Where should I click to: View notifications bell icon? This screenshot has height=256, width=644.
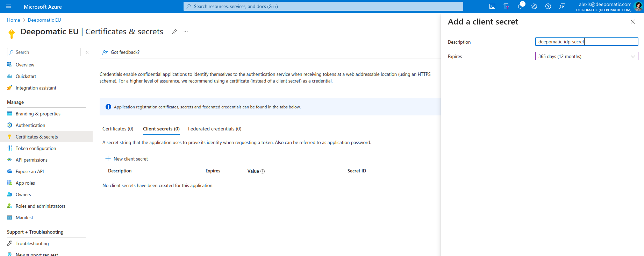click(x=520, y=7)
